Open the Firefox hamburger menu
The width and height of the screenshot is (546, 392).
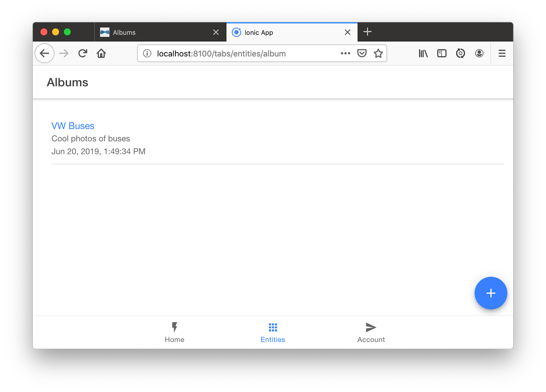click(x=502, y=54)
